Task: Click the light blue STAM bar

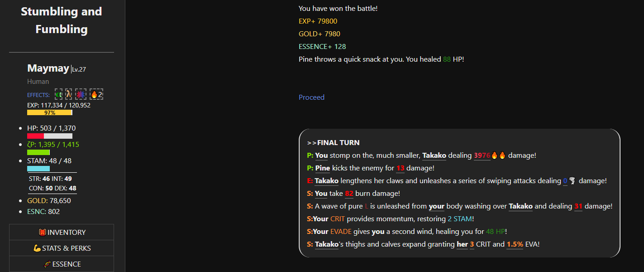Action: pyautogui.click(x=38, y=169)
